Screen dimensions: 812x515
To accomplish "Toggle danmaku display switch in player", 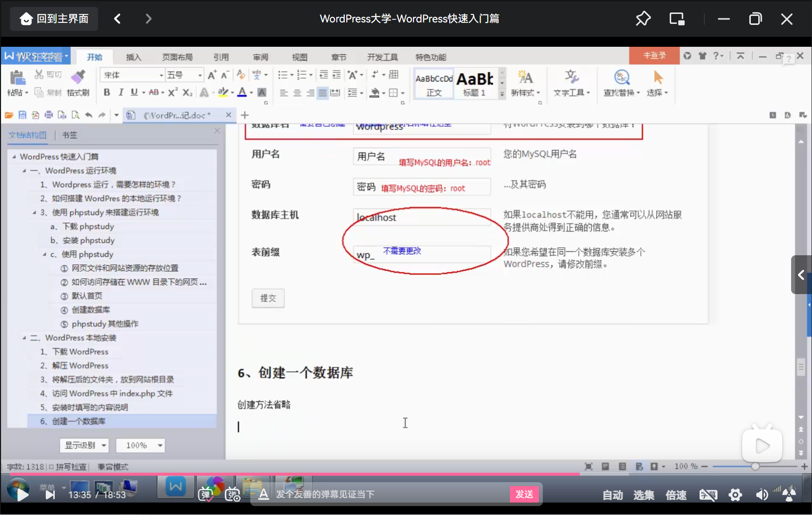I will (x=205, y=494).
